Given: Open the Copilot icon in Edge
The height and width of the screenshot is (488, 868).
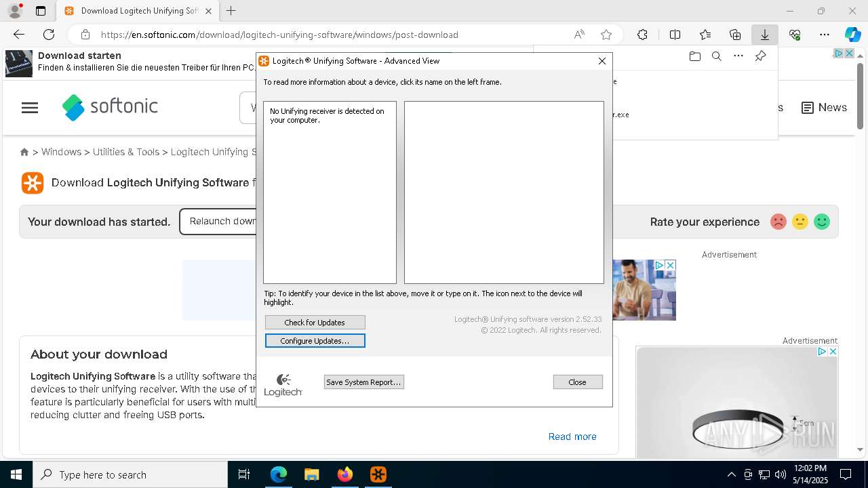Looking at the screenshot, I should click(x=852, y=35).
